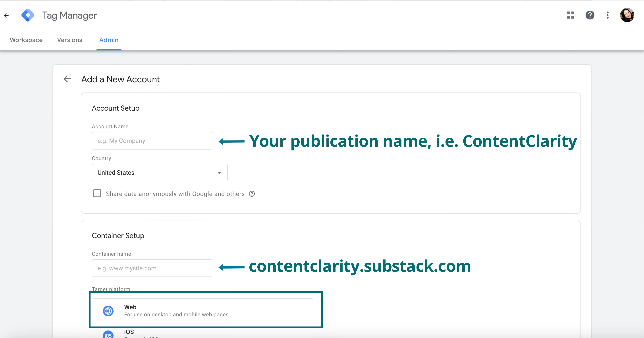Open the Google apps grid
The height and width of the screenshot is (338, 644).
570,15
